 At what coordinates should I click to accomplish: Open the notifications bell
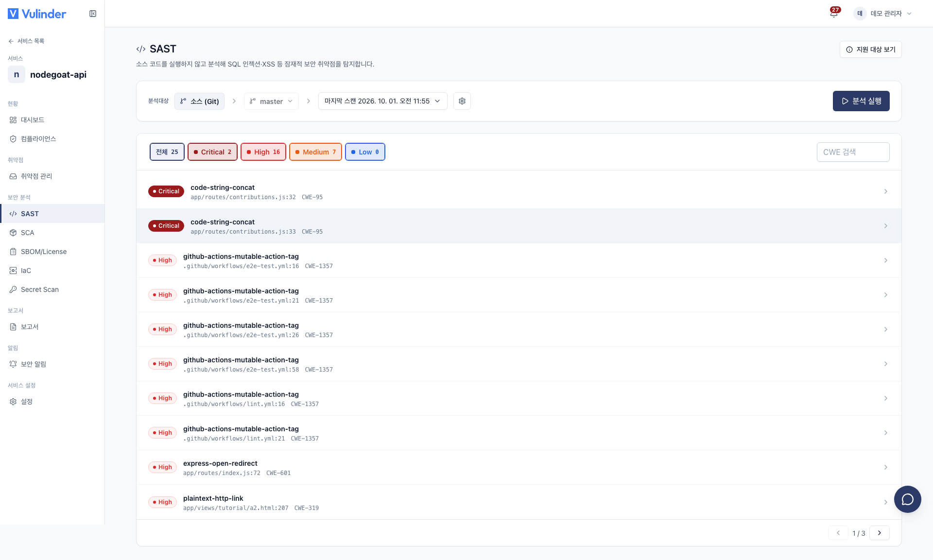point(834,13)
